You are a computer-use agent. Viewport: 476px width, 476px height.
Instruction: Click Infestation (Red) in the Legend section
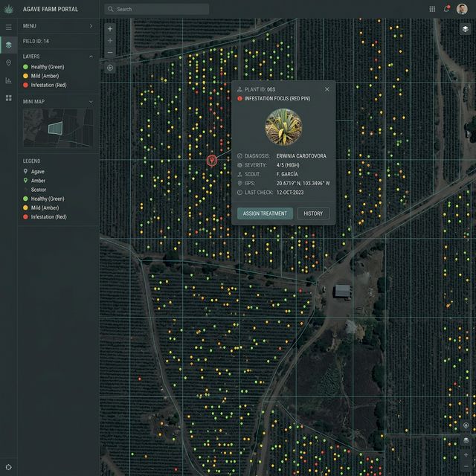(x=45, y=216)
